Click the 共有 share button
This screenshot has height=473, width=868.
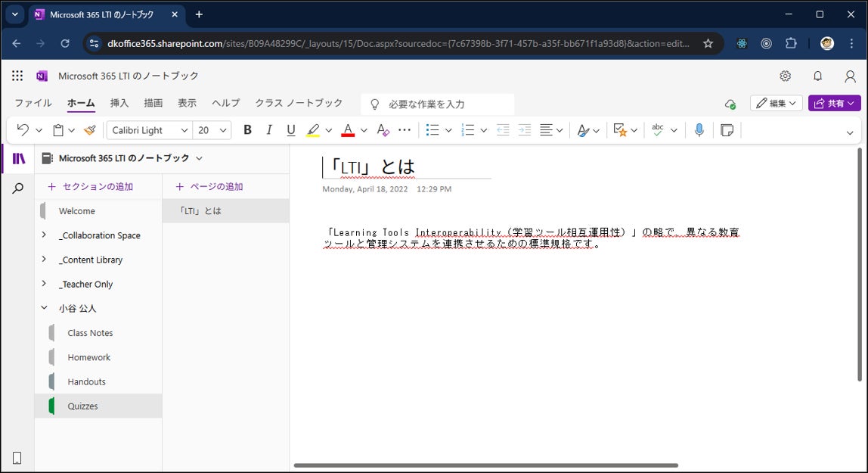click(x=834, y=104)
